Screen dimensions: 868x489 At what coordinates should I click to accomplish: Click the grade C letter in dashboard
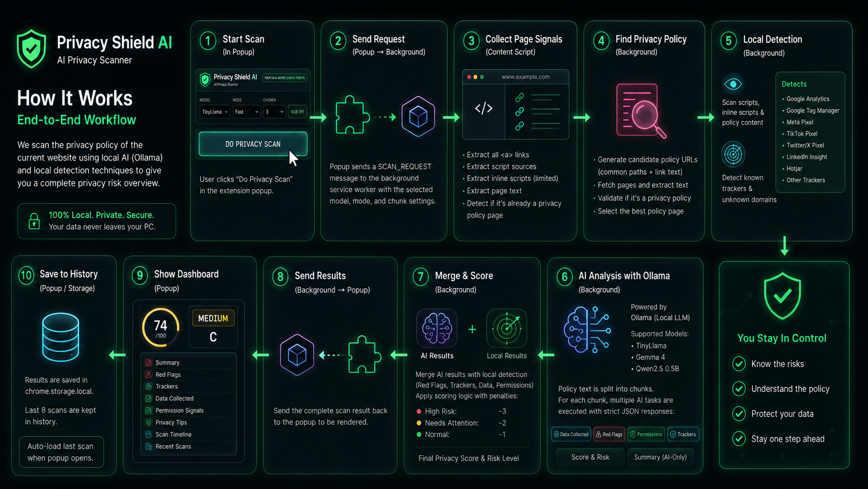(x=213, y=337)
